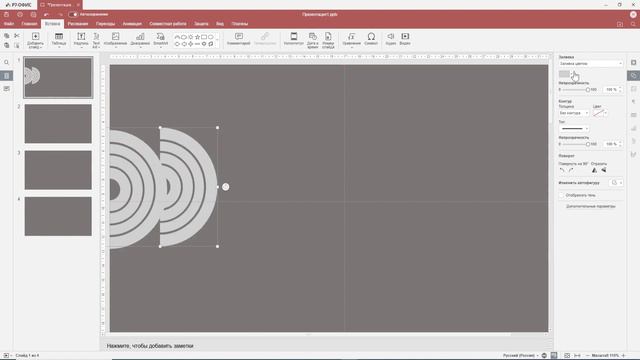Open the Line thickness dropdown
Image resolution: width=640 pixels, height=360 pixels.
(574, 113)
